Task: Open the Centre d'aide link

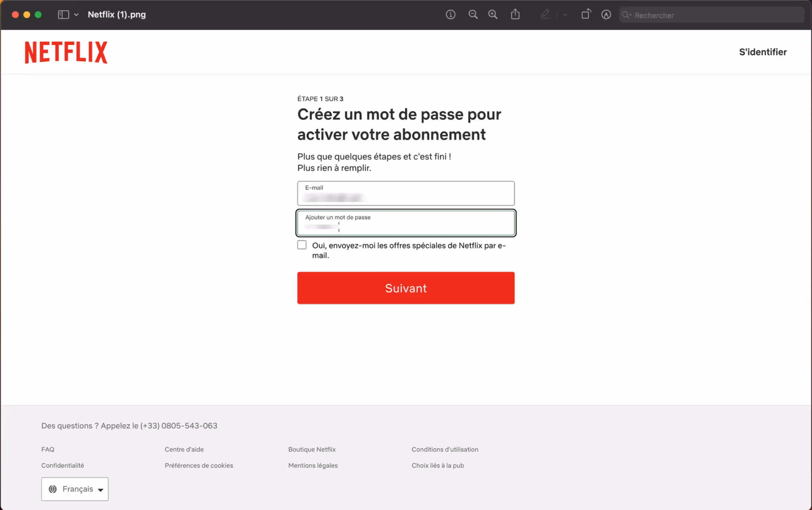Action: pyautogui.click(x=184, y=449)
